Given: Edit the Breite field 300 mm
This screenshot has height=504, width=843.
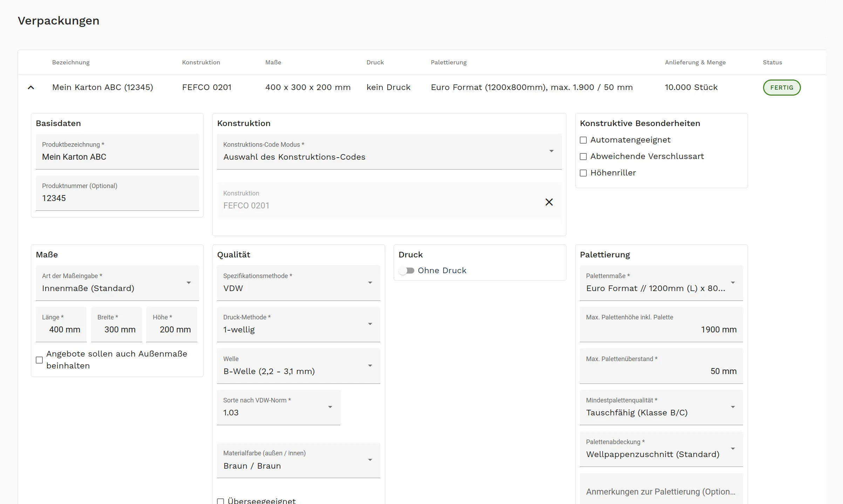Looking at the screenshot, I should click(x=116, y=324).
